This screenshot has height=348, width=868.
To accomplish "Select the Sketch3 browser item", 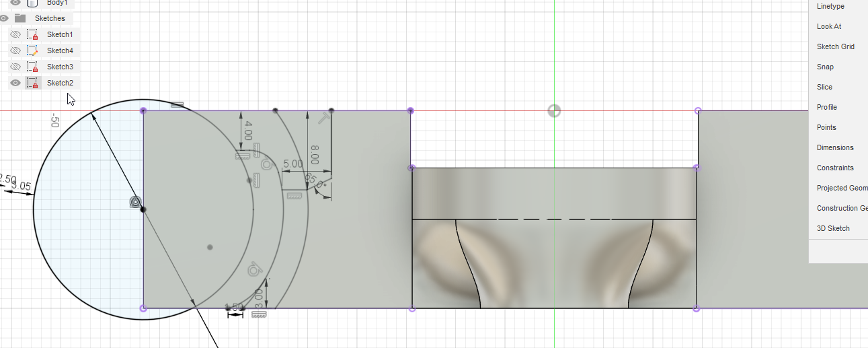I will tap(60, 67).
